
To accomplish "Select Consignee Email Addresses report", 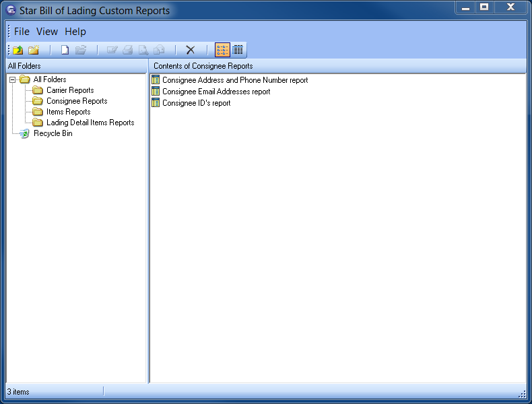I will pos(216,92).
